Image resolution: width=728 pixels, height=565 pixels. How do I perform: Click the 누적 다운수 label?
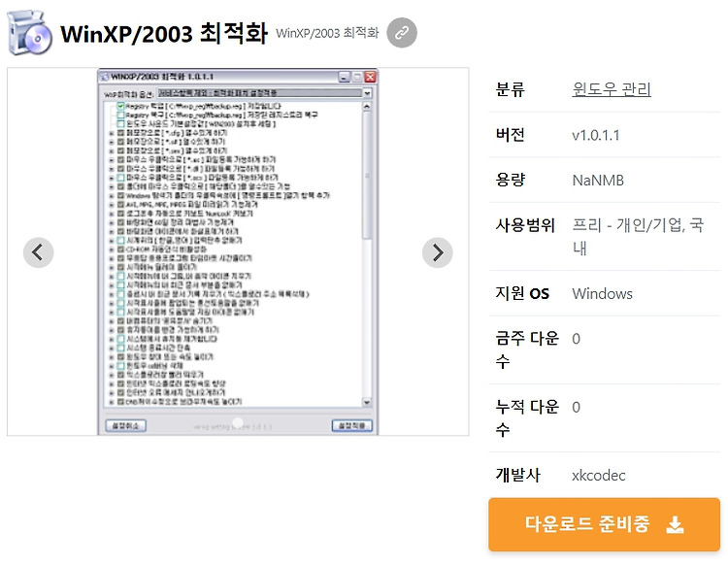pos(527,417)
